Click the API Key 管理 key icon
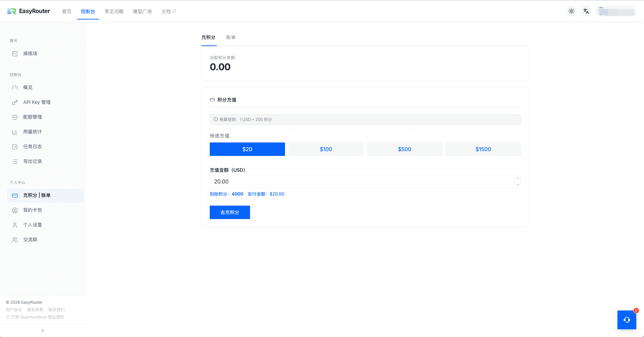This screenshot has width=644, height=337. pos(15,102)
